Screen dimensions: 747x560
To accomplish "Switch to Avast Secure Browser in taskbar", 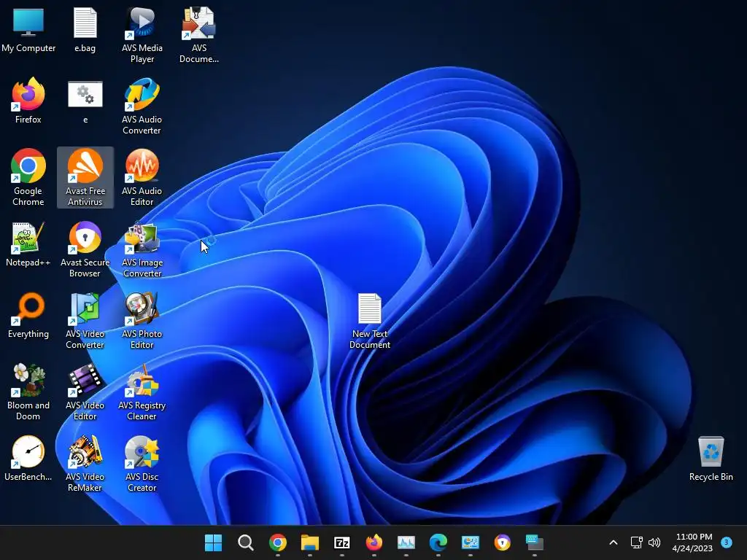I will 503,542.
